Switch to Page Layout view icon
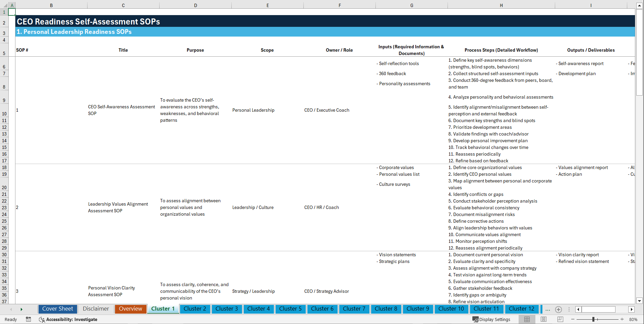 [543, 319]
